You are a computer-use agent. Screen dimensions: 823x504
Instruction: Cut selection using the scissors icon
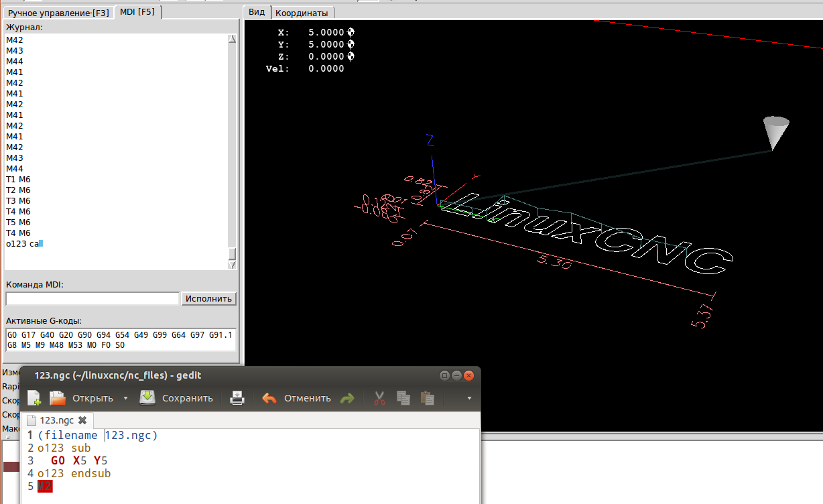379,398
